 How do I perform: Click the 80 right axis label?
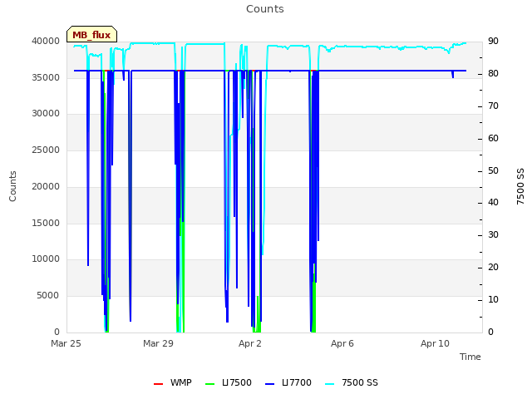pyautogui.click(x=493, y=74)
